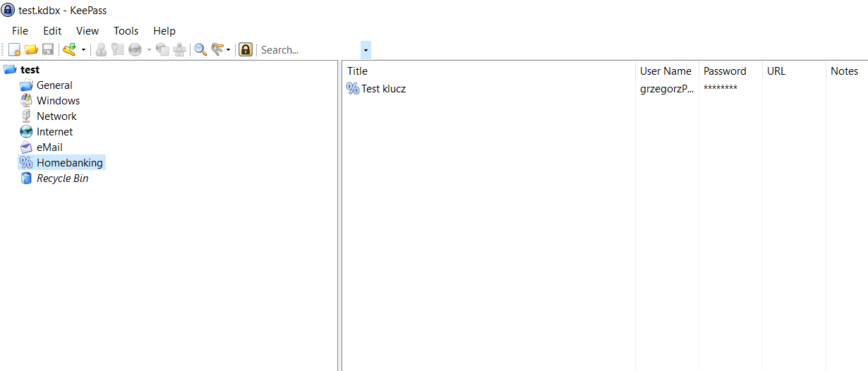Focus the Search quick-find field
Image resolution: width=868 pixels, height=371 pixels.
(310, 50)
